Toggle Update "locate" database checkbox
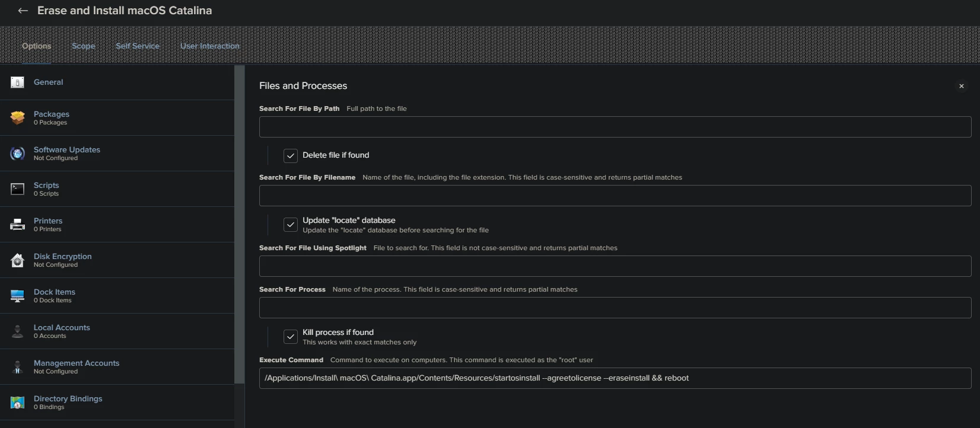 pyautogui.click(x=291, y=225)
